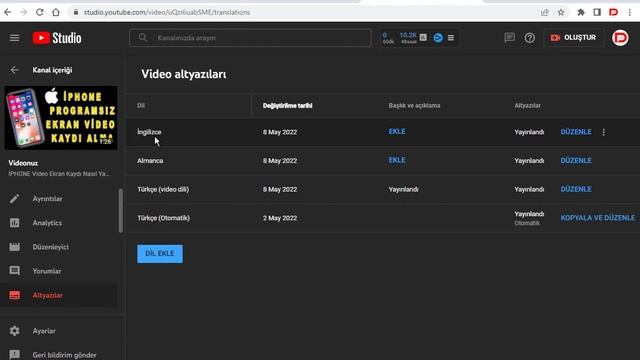Click the browser share page icon
This screenshot has height=360, width=640.
click(x=545, y=12)
